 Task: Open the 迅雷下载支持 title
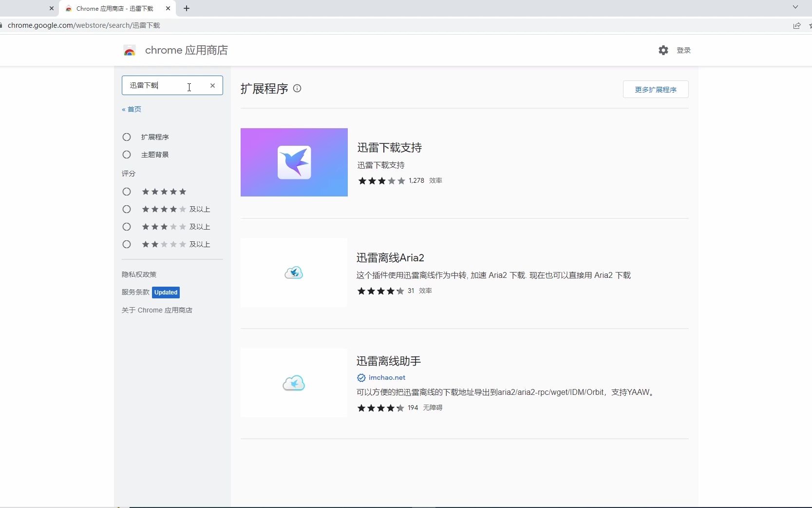pyautogui.click(x=390, y=148)
